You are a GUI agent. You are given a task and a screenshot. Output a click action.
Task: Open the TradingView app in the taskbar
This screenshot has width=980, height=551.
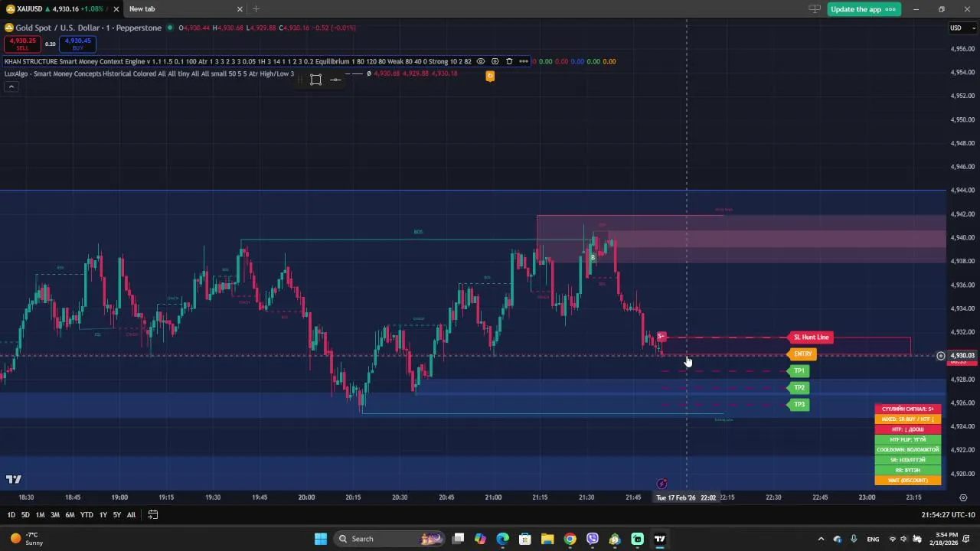coord(660,539)
